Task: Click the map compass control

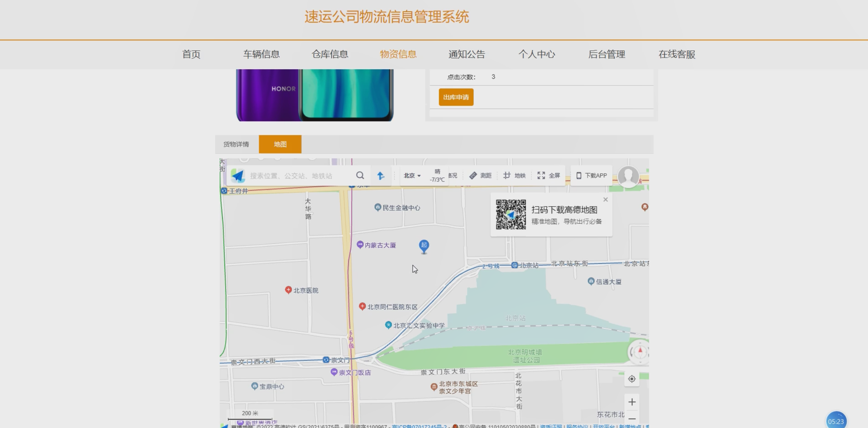Action: click(x=639, y=352)
